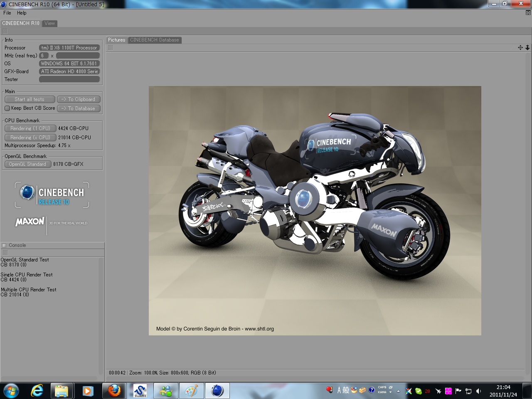Screen dimensions: 532x399
Task: Click the Processor name field
Action: click(69, 48)
